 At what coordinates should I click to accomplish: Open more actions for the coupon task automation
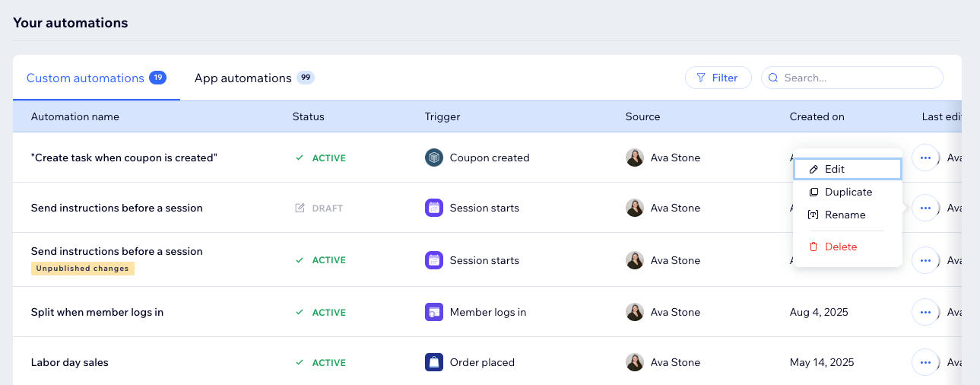click(924, 157)
